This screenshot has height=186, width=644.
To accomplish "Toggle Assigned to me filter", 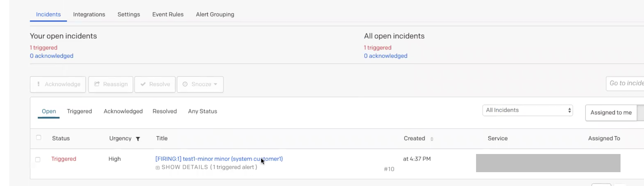I will click(x=611, y=112).
